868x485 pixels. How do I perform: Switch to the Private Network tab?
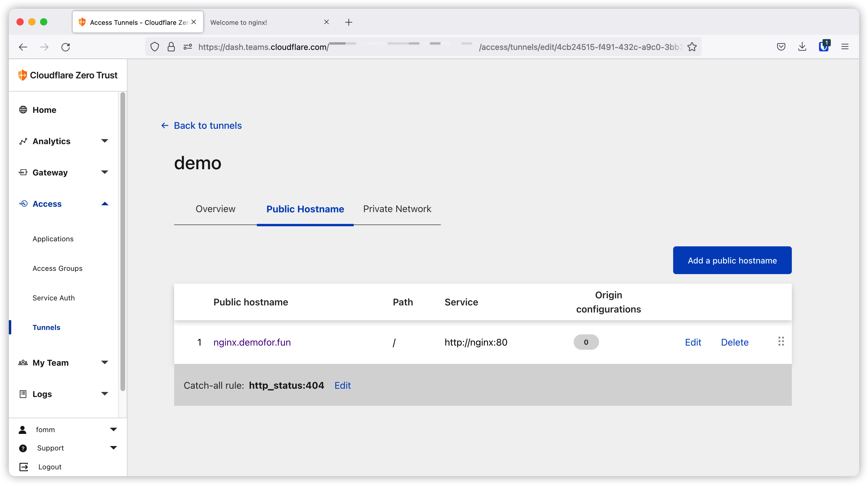397,209
